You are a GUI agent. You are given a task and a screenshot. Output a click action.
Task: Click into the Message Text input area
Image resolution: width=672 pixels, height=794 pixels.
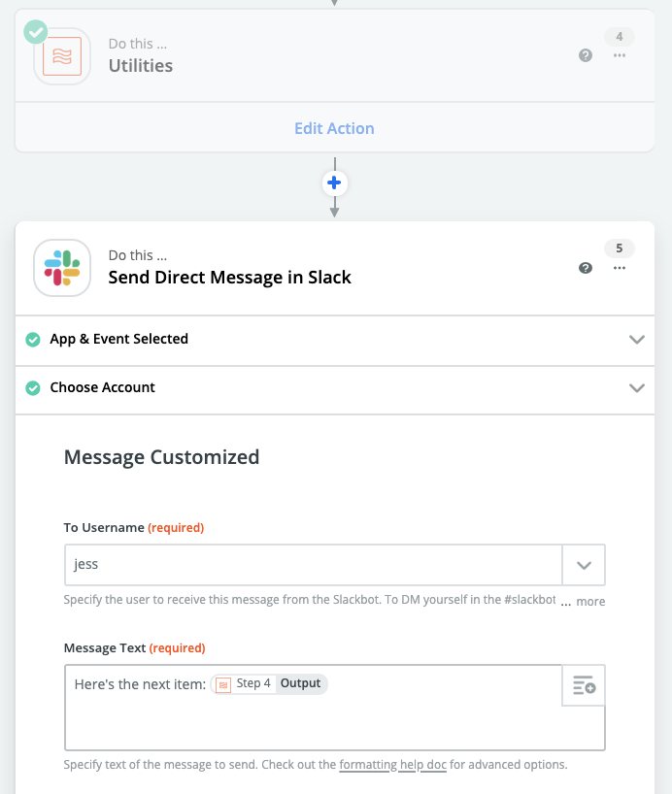pos(311,723)
